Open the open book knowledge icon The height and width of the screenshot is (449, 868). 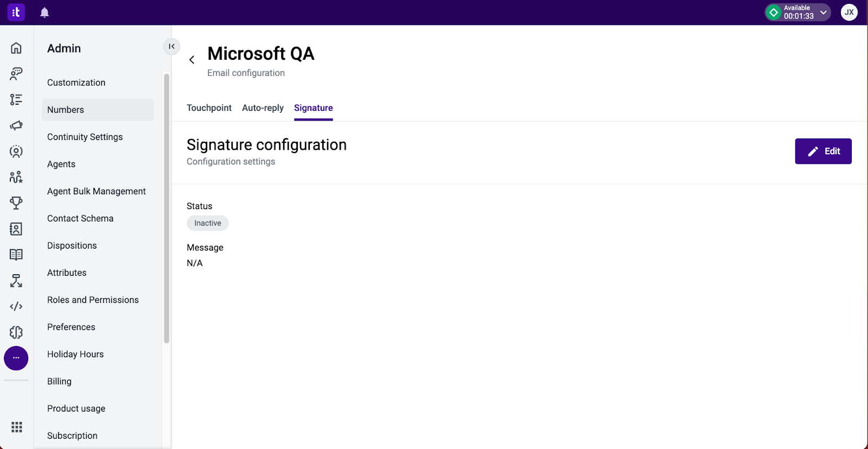(16, 255)
